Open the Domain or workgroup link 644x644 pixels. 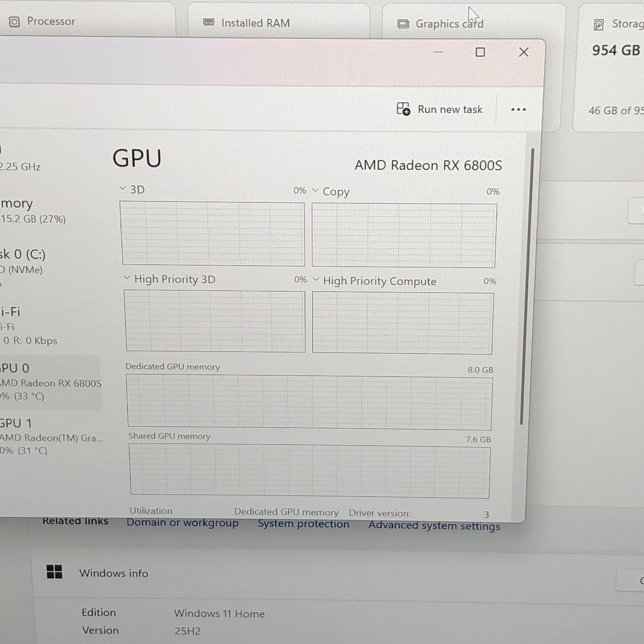[x=182, y=523]
